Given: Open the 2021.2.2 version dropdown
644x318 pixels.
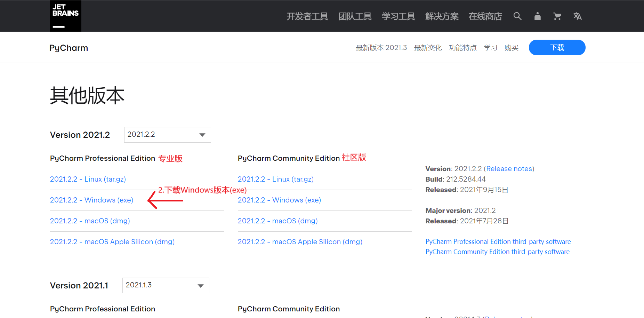Looking at the screenshot, I should click(x=168, y=135).
